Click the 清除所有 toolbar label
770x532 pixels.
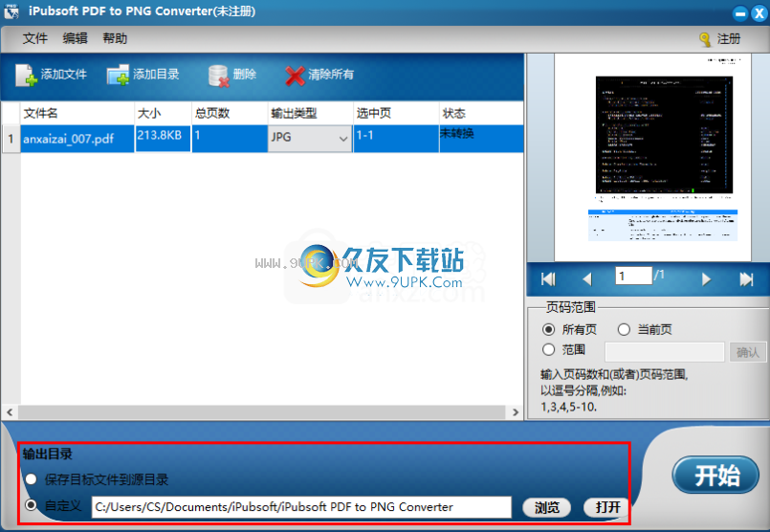pos(331,75)
